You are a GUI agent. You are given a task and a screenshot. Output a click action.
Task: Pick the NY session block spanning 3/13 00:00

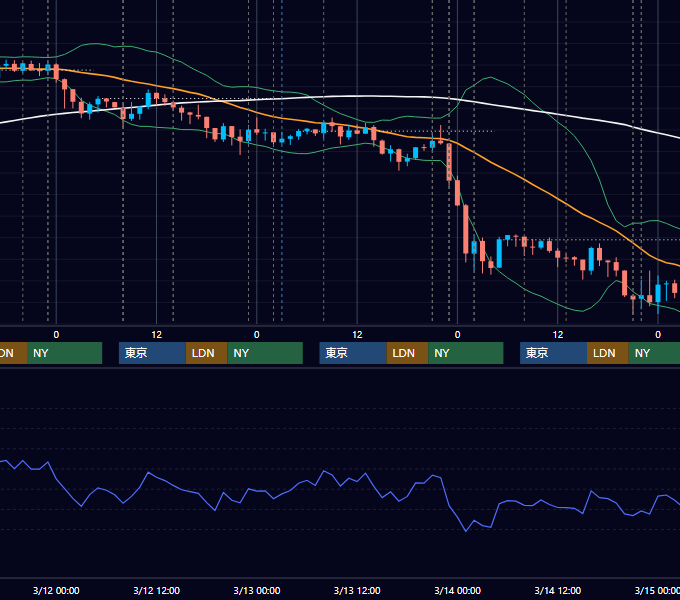(265, 353)
